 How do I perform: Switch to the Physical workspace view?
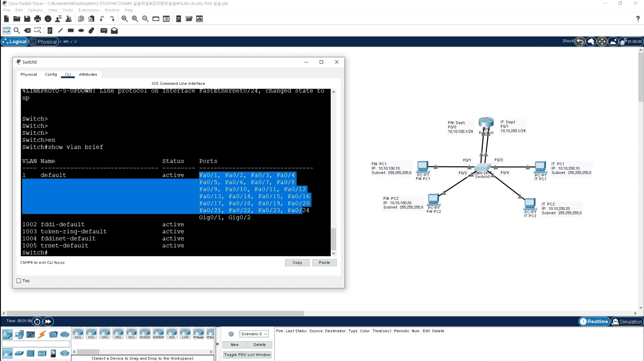point(44,41)
